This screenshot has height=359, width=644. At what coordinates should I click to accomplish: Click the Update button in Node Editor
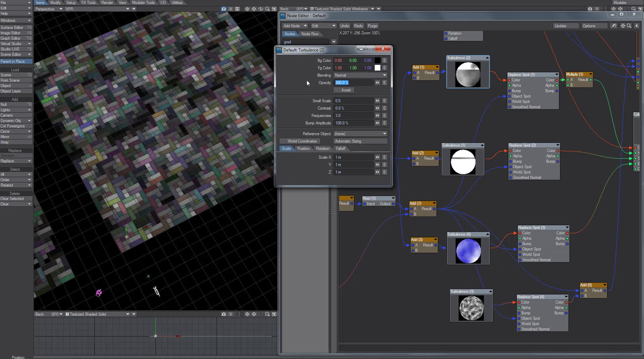[x=566, y=26]
